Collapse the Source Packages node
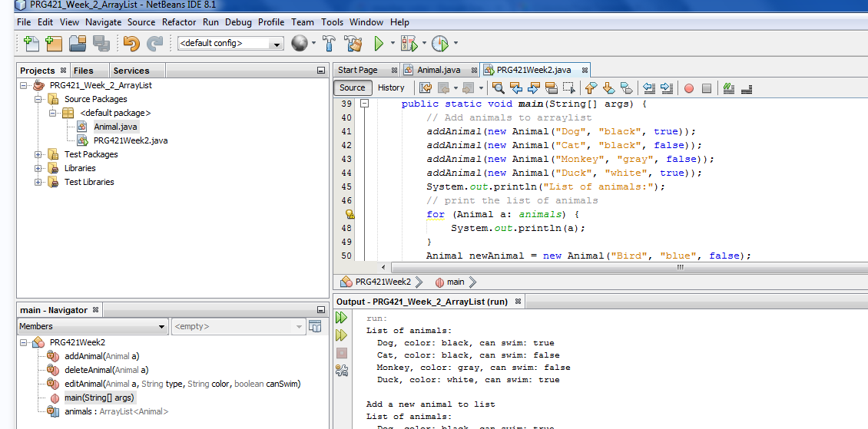The height and width of the screenshot is (429, 868). tap(38, 100)
